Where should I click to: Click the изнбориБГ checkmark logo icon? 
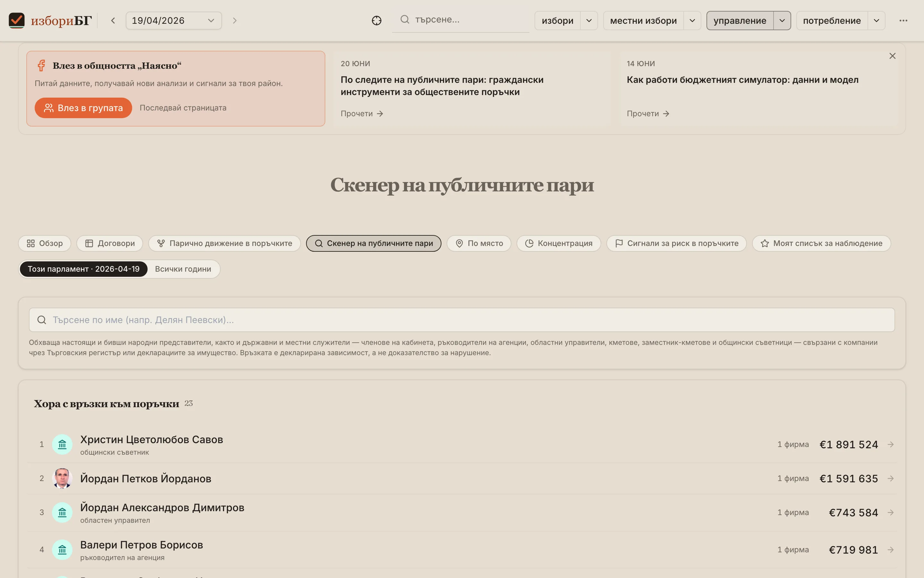(16, 20)
